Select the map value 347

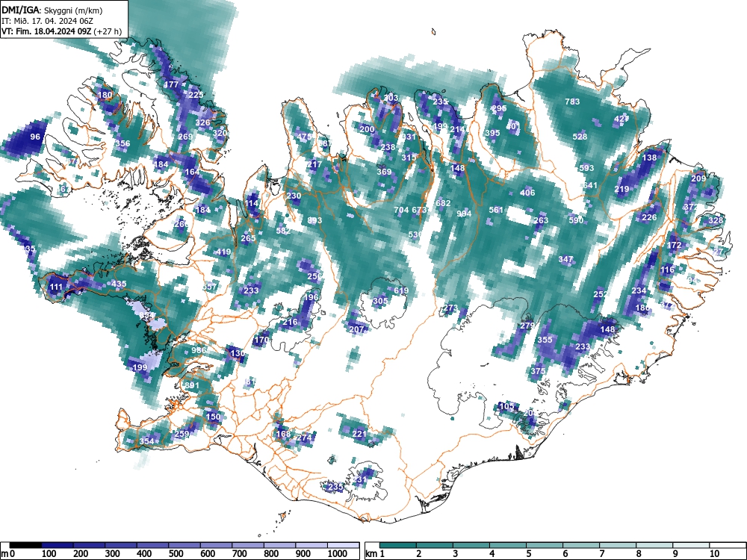point(565,260)
